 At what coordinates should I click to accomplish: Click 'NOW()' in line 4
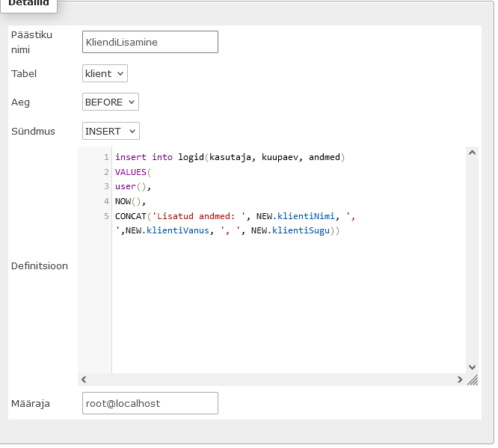click(x=128, y=201)
